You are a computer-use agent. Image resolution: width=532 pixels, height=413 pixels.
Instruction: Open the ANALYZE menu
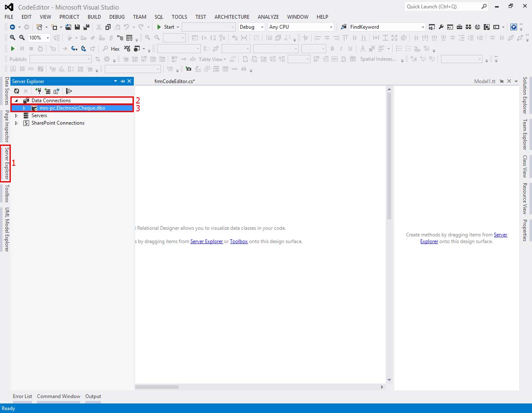[268, 17]
